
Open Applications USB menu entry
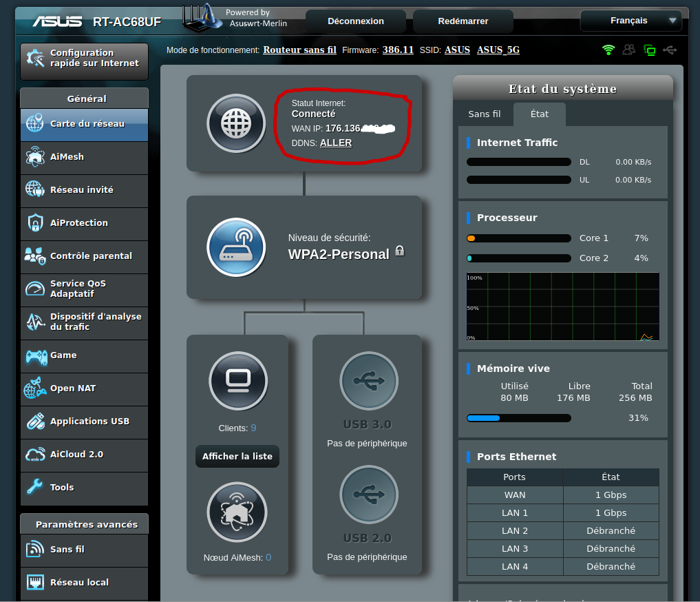point(85,422)
